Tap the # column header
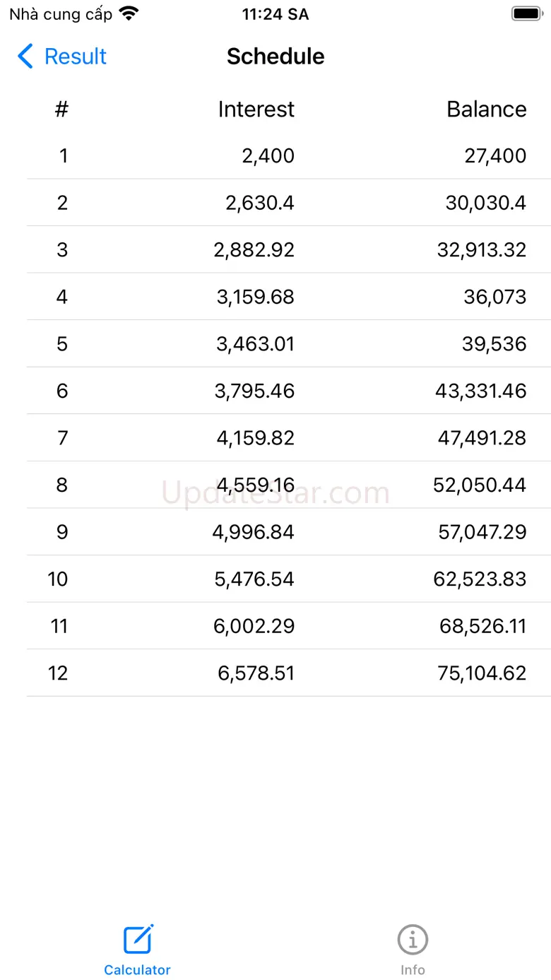This screenshot has width=551, height=980. pyautogui.click(x=62, y=110)
